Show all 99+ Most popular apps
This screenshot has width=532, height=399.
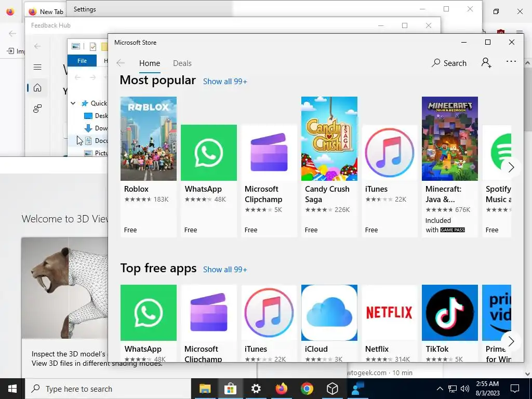point(225,82)
